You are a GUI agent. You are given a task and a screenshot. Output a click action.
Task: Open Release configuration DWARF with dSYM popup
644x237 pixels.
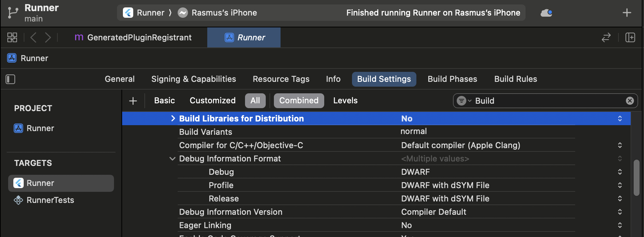(620, 198)
